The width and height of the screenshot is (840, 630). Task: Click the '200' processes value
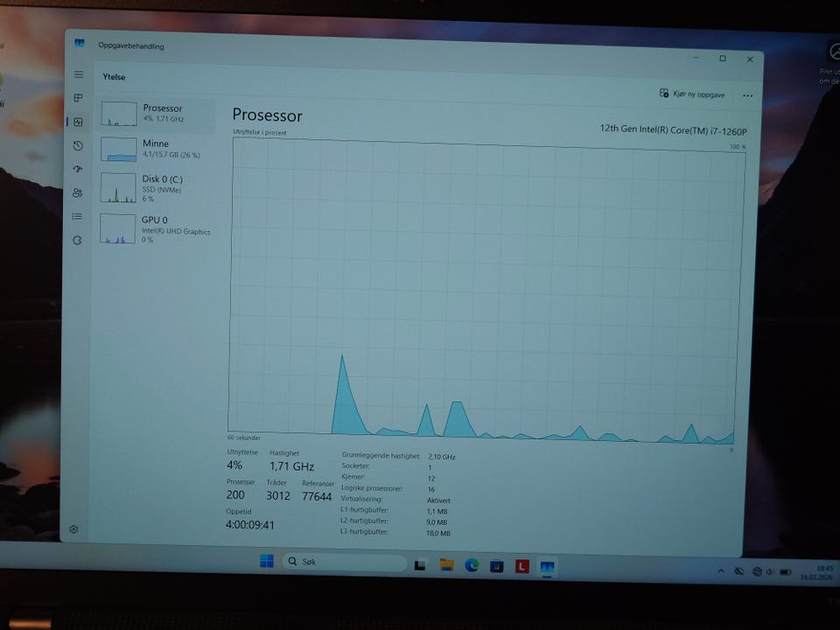click(235, 495)
